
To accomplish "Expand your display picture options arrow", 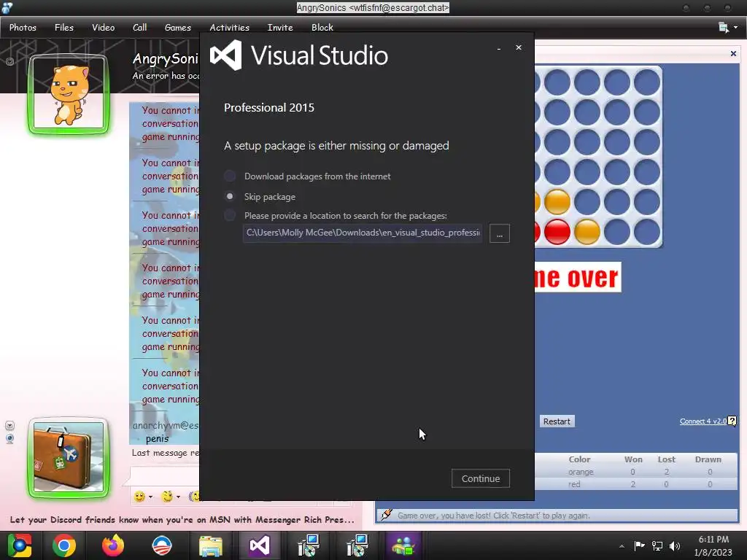I will [x=9, y=425].
